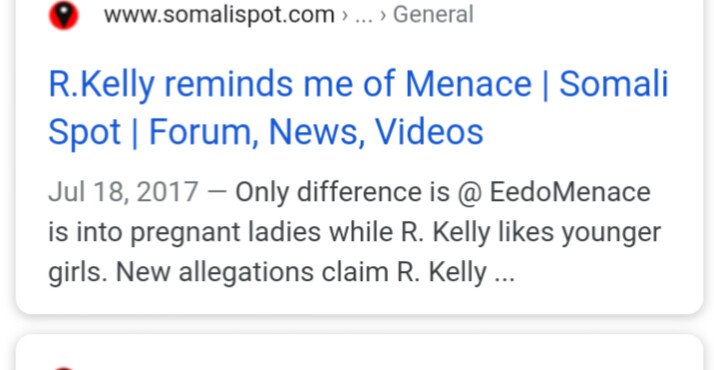Image resolution: width=714 pixels, height=370 pixels.
Task: Select the General breadcrumb label
Action: [x=433, y=15]
